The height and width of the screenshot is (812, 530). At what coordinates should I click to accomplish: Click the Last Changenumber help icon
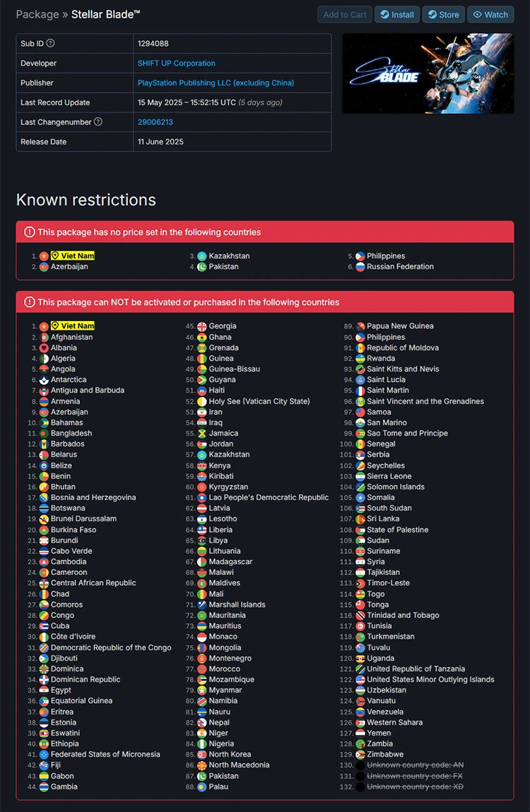tap(98, 122)
